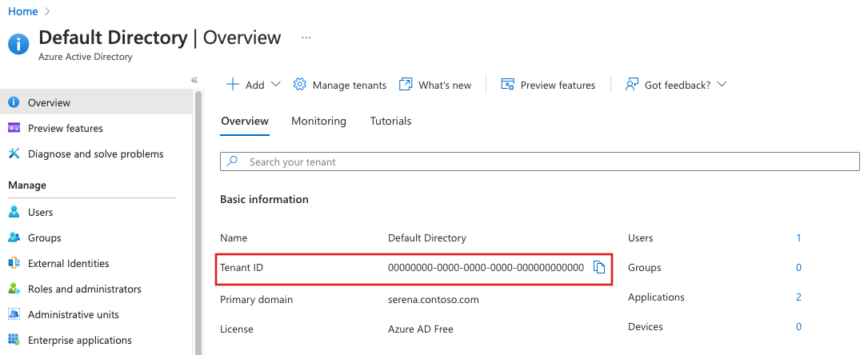Click the sidebar vertical scrollbar

point(198,222)
